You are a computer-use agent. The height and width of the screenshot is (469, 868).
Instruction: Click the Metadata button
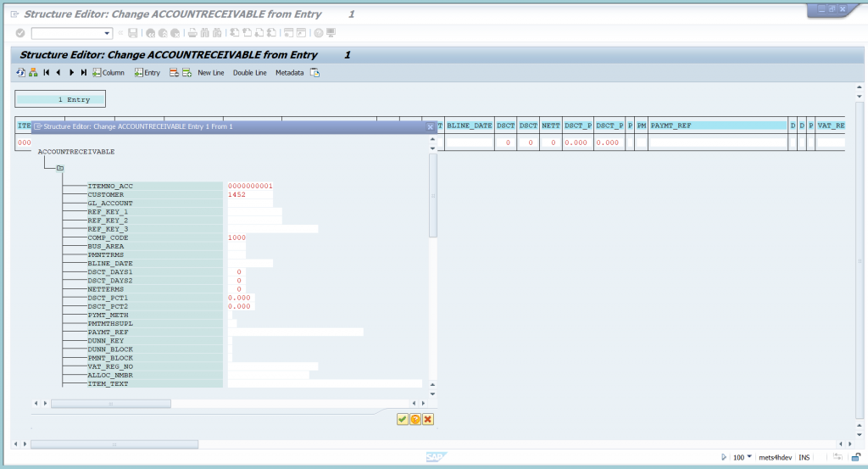(x=290, y=73)
